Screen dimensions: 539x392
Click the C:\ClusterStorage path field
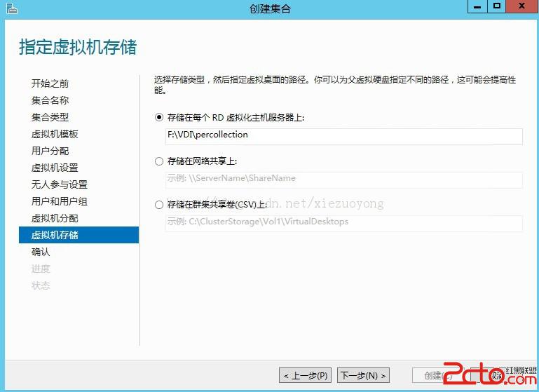(343, 224)
